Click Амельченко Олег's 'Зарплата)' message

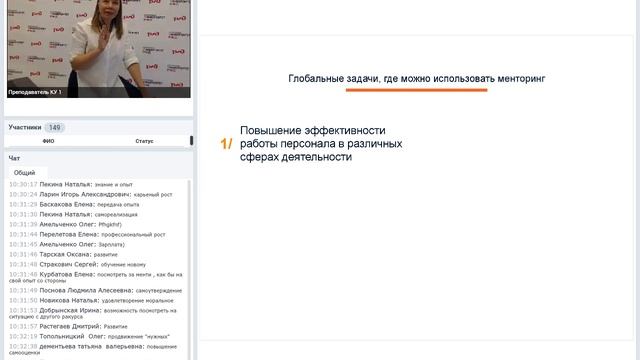(67, 244)
